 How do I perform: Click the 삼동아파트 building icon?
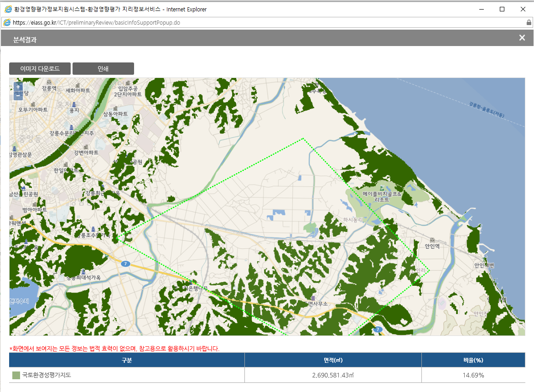click(x=115, y=108)
